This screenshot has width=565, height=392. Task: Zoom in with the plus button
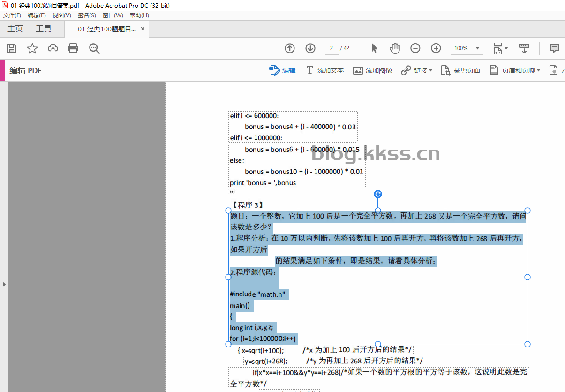click(436, 48)
